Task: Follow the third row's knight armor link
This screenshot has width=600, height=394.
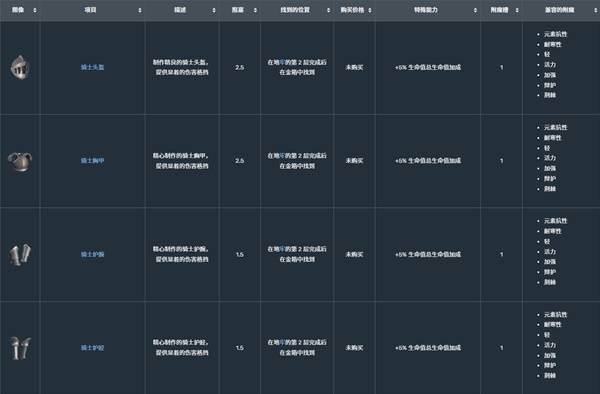Action: tap(92, 254)
